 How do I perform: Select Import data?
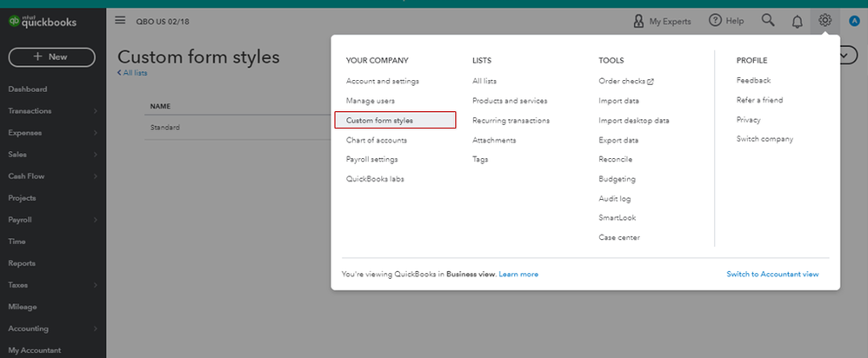click(x=619, y=101)
